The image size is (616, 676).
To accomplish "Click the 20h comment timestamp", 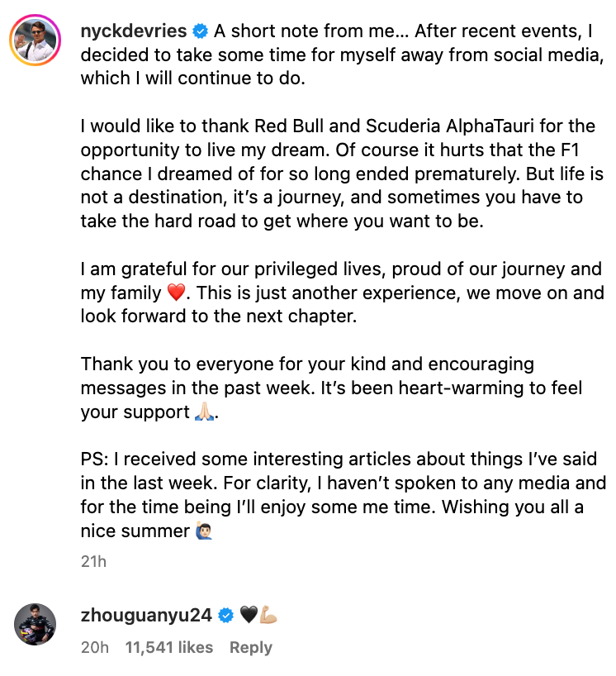I will tap(95, 648).
